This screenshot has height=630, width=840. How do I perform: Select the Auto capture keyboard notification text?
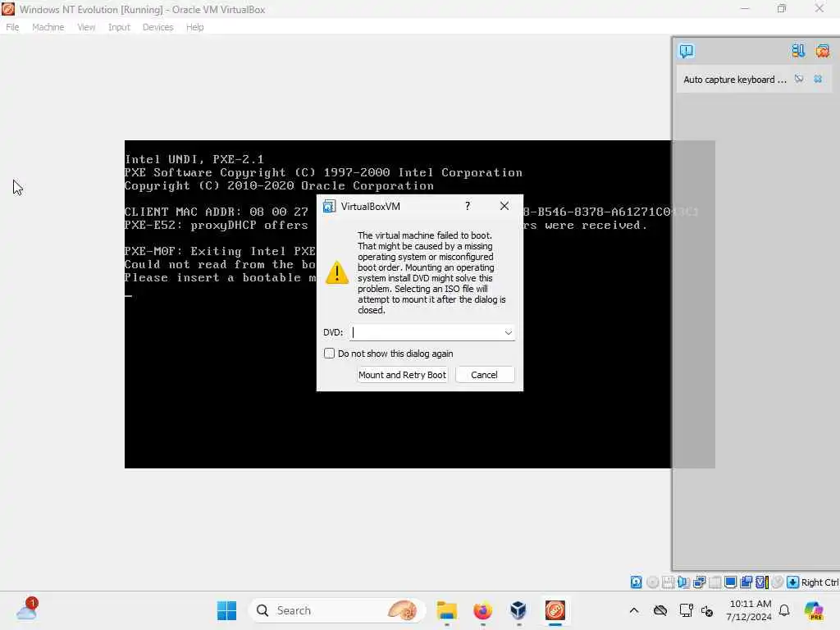734,80
